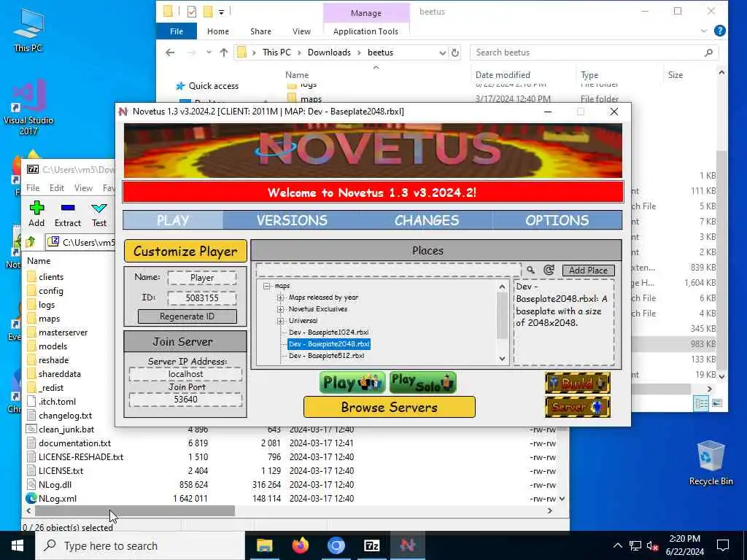Open 7-Zip Edit menu
Image resolution: width=747 pixels, height=560 pixels.
tap(57, 188)
